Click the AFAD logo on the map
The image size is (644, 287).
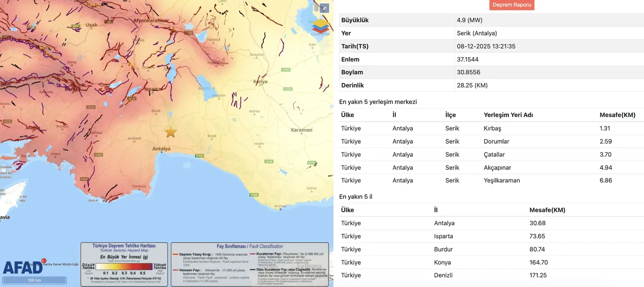[23, 267]
